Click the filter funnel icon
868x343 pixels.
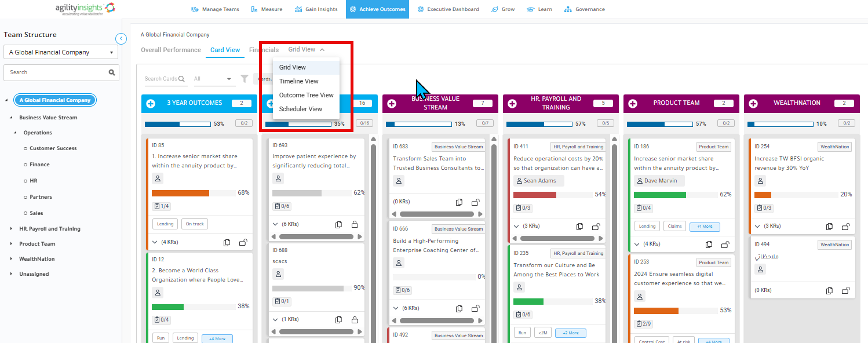[x=245, y=79]
